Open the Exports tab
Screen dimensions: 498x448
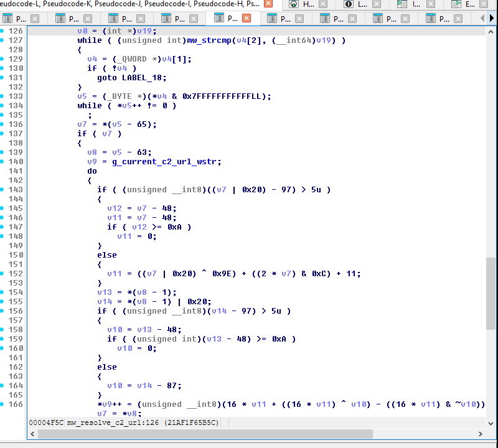464,4
